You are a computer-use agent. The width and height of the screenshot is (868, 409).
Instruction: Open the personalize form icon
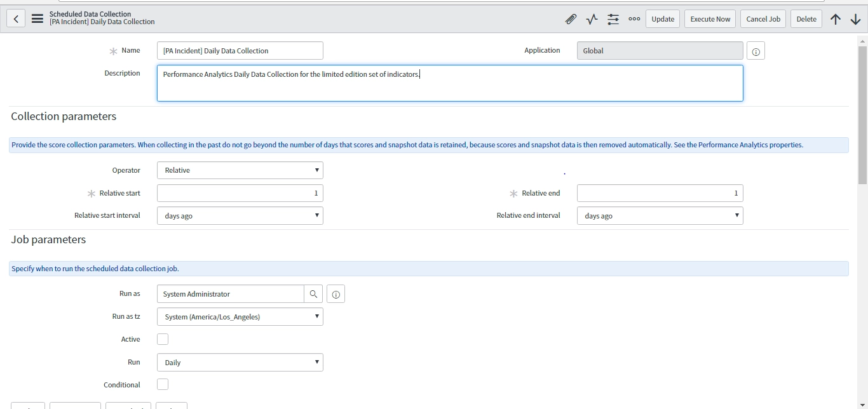(x=613, y=19)
